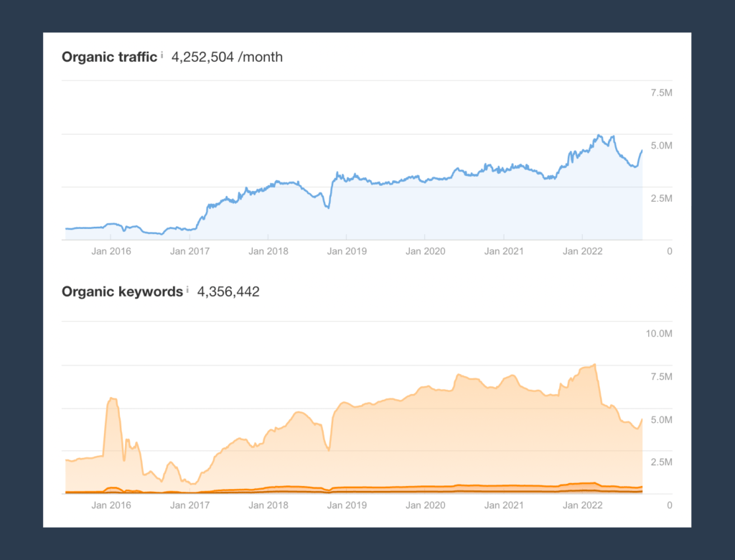This screenshot has width=735, height=560.
Task: Click the 4,252,504 /month traffic value
Action: click(x=227, y=57)
